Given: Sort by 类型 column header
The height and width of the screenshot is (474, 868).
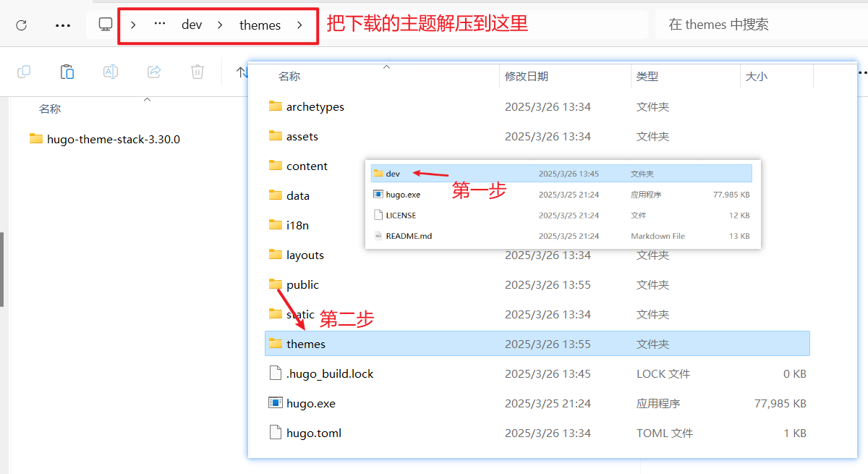Looking at the screenshot, I should coord(647,76).
